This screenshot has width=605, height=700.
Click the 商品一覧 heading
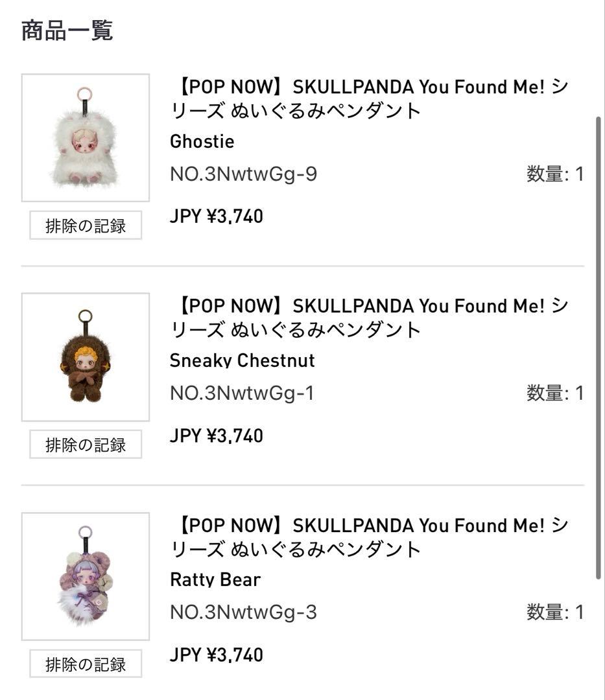click(x=67, y=31)
